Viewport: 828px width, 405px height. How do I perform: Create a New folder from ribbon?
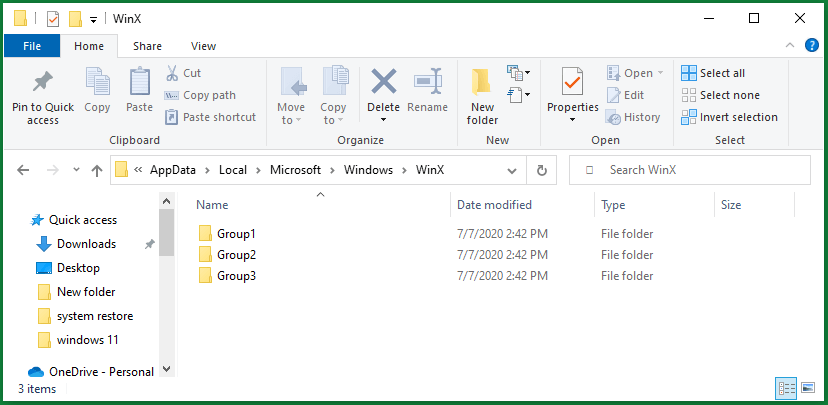click(482, 98)
